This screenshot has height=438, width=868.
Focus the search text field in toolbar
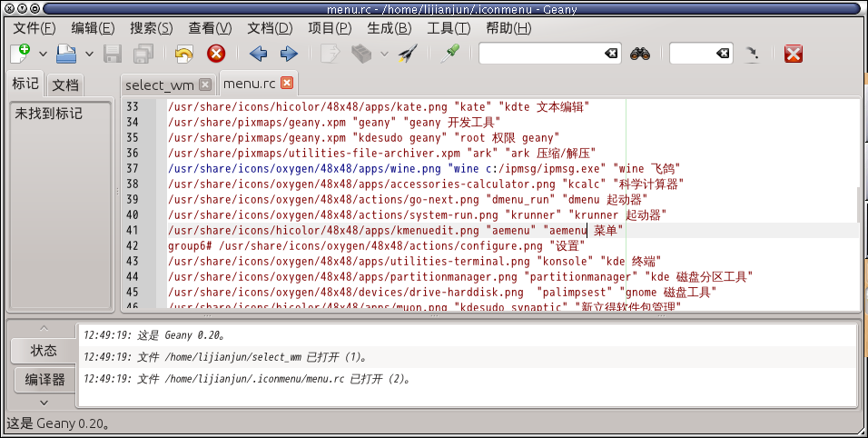point(541,54)
